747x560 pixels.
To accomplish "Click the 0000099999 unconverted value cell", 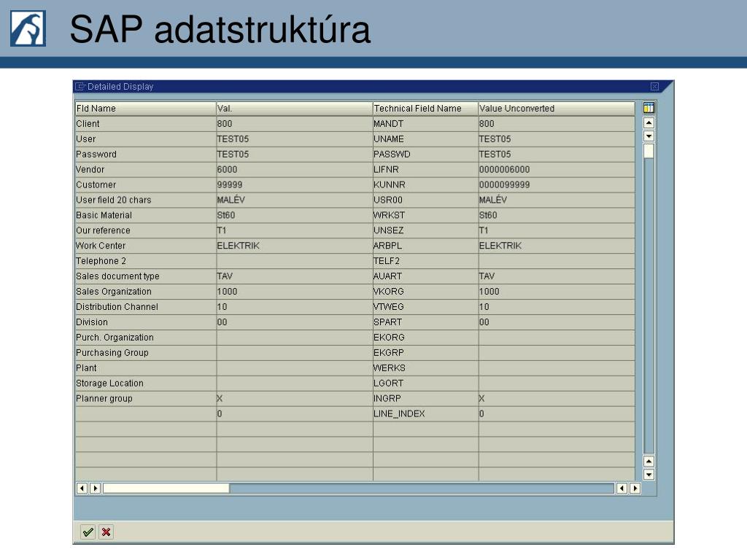I will tap(557, 184).
